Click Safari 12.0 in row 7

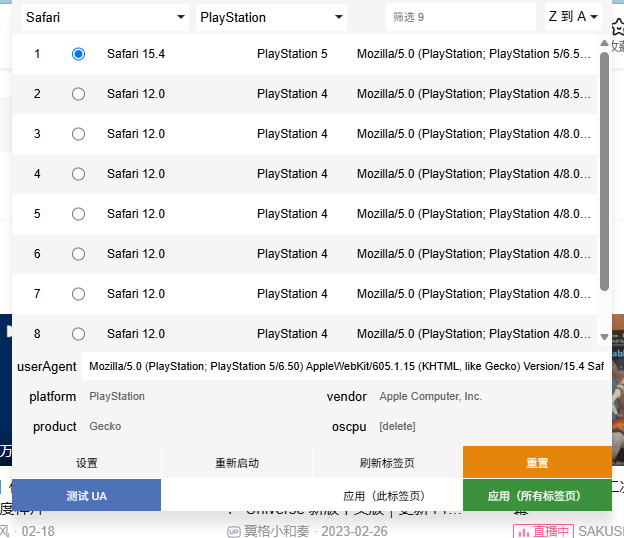[136, 294]
